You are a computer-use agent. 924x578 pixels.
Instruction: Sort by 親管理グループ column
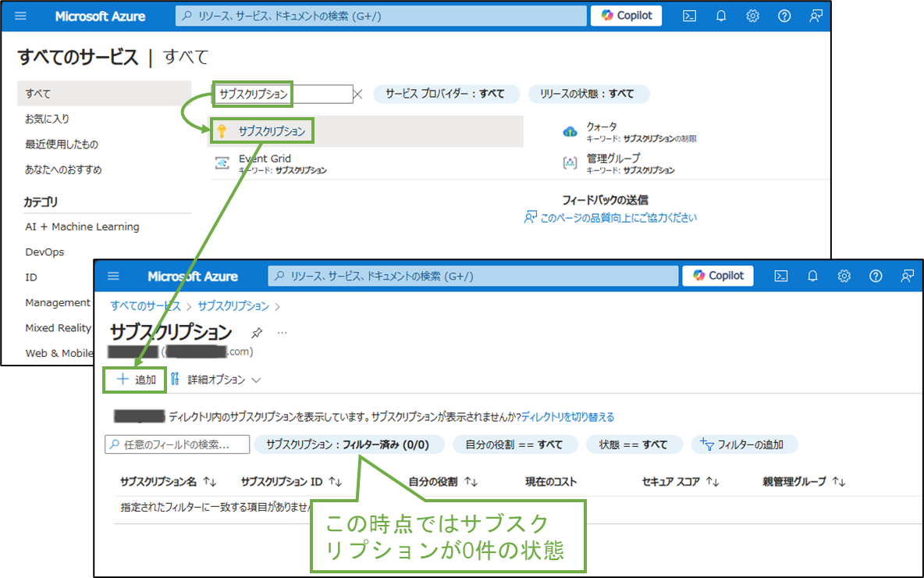click(x=804, y=482)
